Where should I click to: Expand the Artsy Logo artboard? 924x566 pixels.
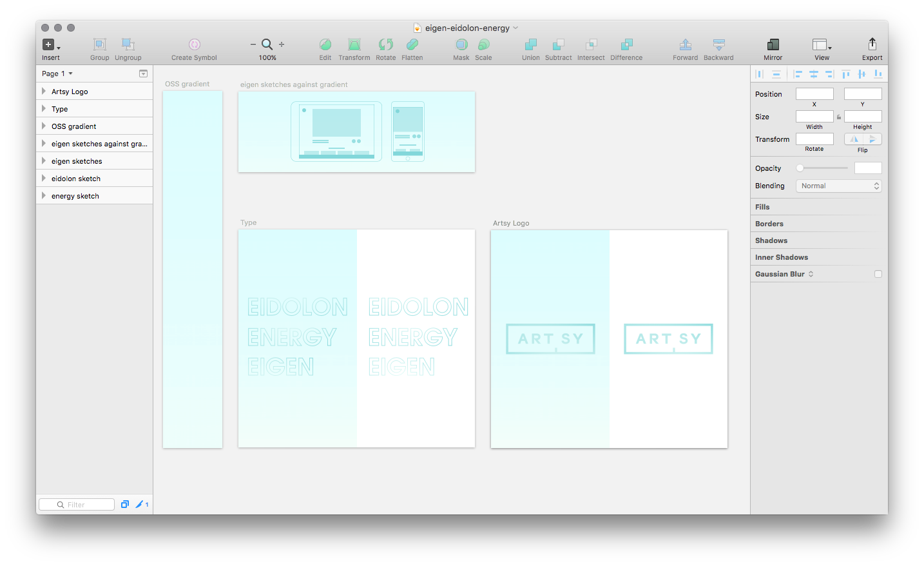click(x=43, y=91)
